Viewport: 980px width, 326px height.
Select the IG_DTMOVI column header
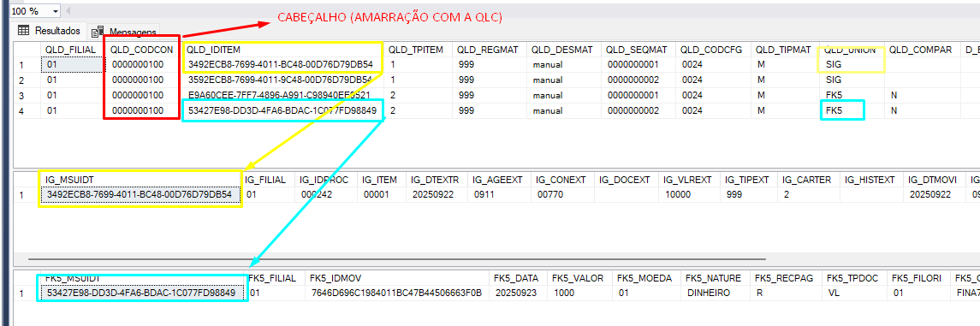click(935, 179)
